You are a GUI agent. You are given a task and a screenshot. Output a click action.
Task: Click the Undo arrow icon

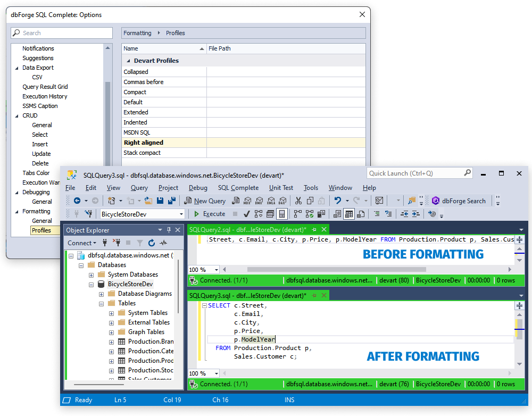tap(337, 201)
